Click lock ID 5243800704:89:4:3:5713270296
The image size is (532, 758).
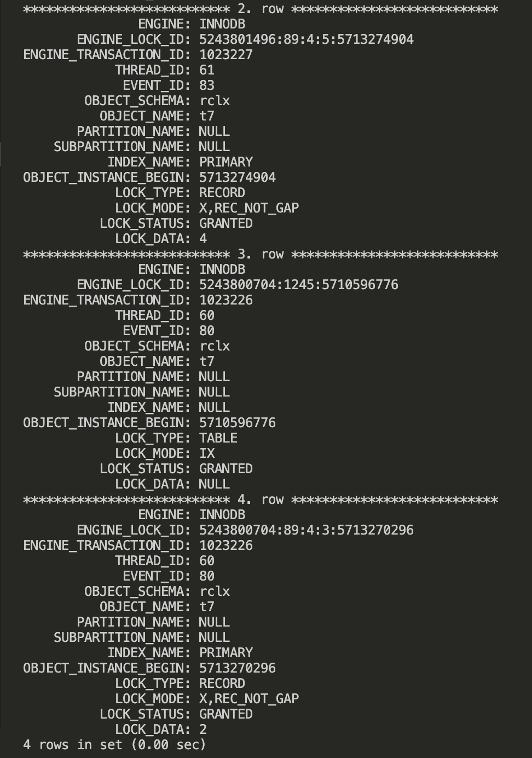coord(306,530)
